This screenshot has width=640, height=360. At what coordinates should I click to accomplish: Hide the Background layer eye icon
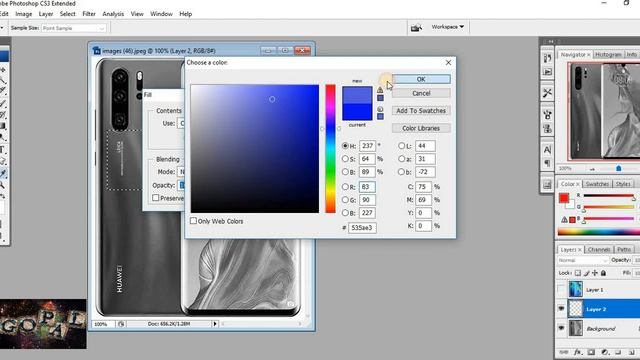(561, 328)
